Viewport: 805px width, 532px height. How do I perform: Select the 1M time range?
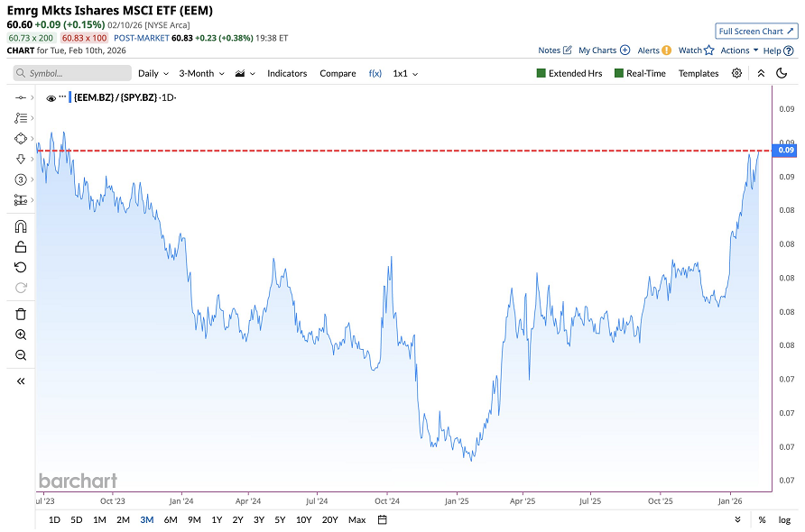pos(99,519)
